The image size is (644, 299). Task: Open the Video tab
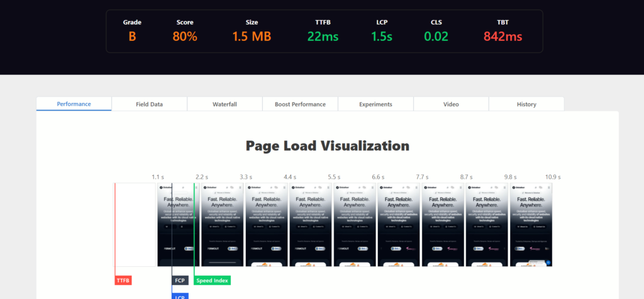click(x=451, y=104)
